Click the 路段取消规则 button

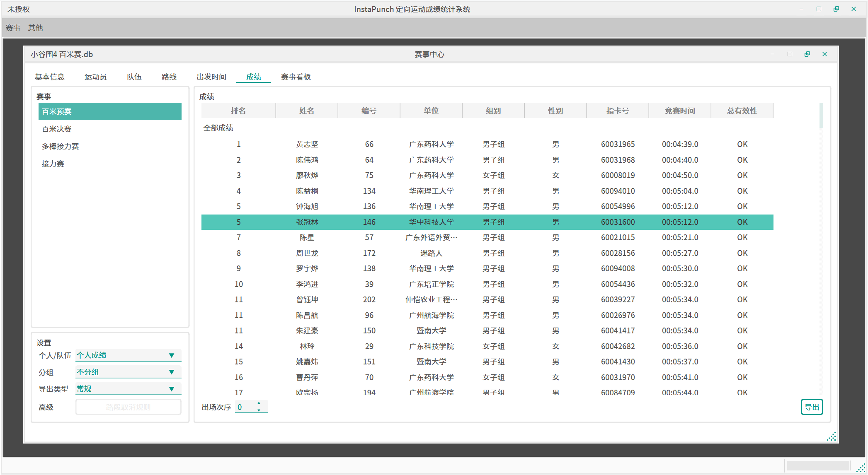point(128,407)
